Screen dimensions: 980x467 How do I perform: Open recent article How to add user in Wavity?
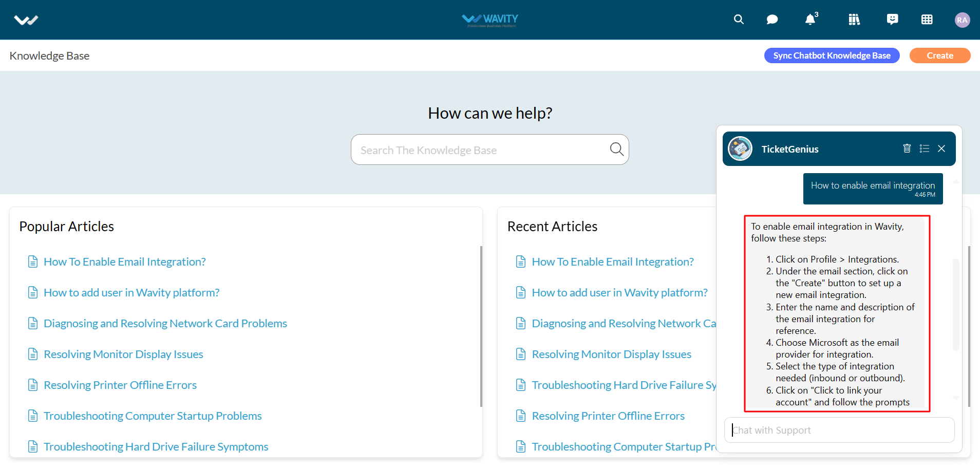click(619, 292)
